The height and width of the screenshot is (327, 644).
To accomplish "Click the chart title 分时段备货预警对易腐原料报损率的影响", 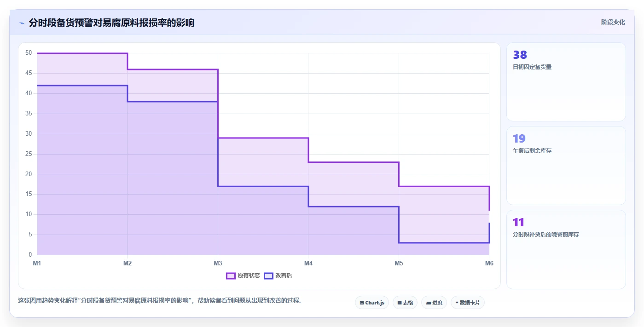I will (111, 23).
